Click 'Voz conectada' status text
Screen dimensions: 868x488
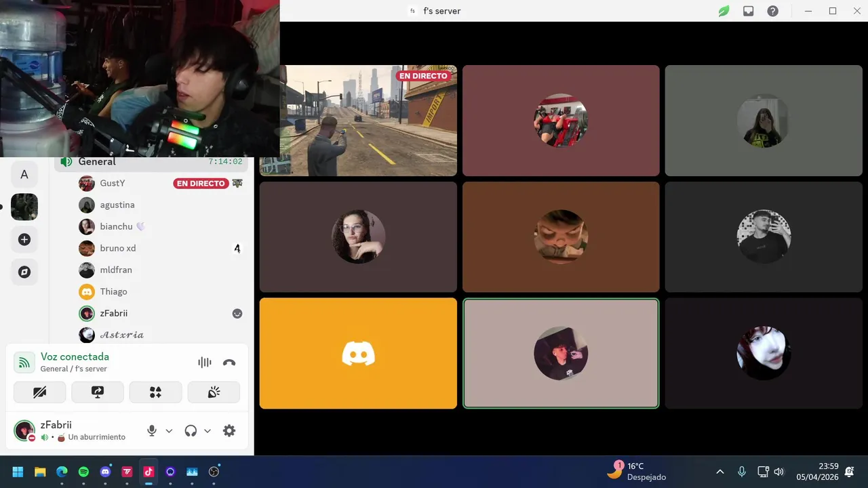tap(75, 357)
